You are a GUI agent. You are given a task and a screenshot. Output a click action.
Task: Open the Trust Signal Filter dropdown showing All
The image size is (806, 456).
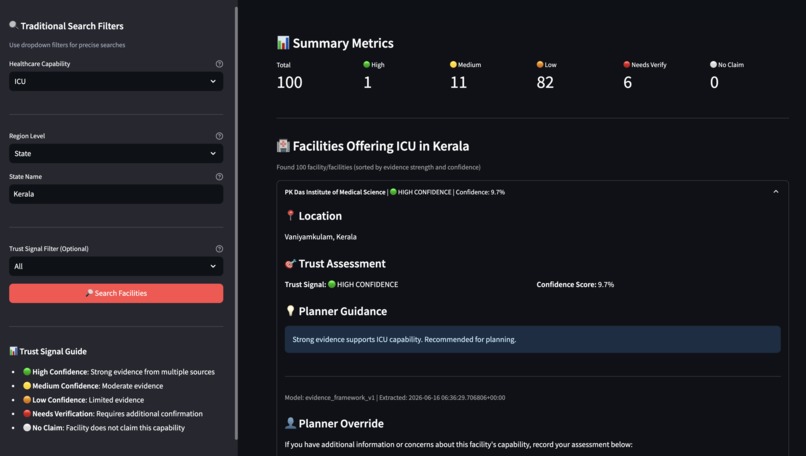(x=116, y=266)
